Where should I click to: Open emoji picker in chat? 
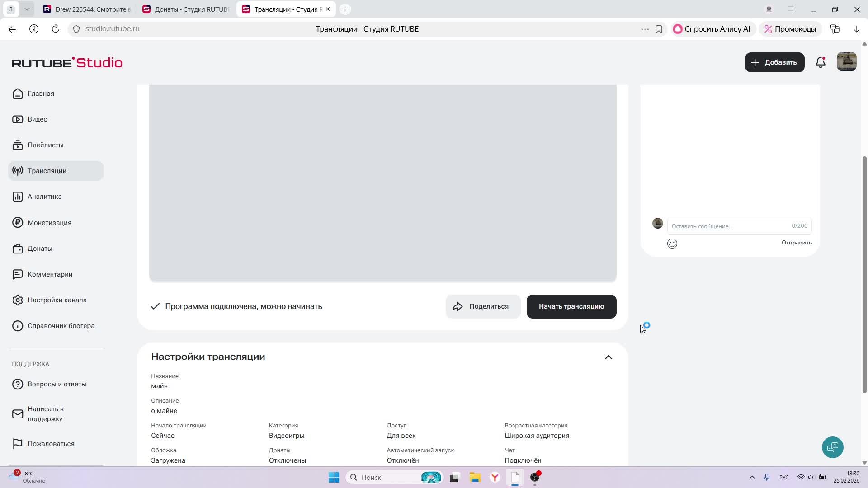pos(672,244)
